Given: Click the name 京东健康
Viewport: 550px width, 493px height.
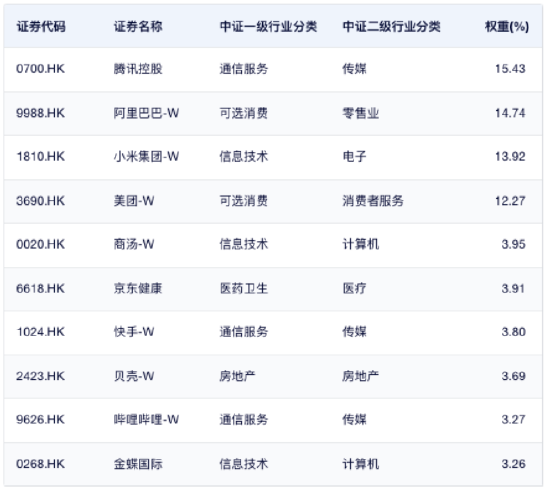Looking at the screenshot, I should (138, 288).
